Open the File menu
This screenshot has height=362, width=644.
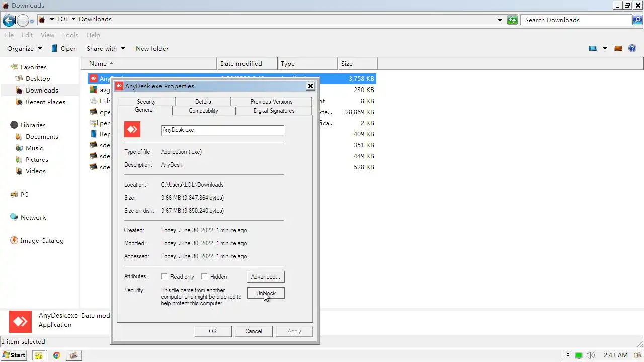click(x=9, y=35)
